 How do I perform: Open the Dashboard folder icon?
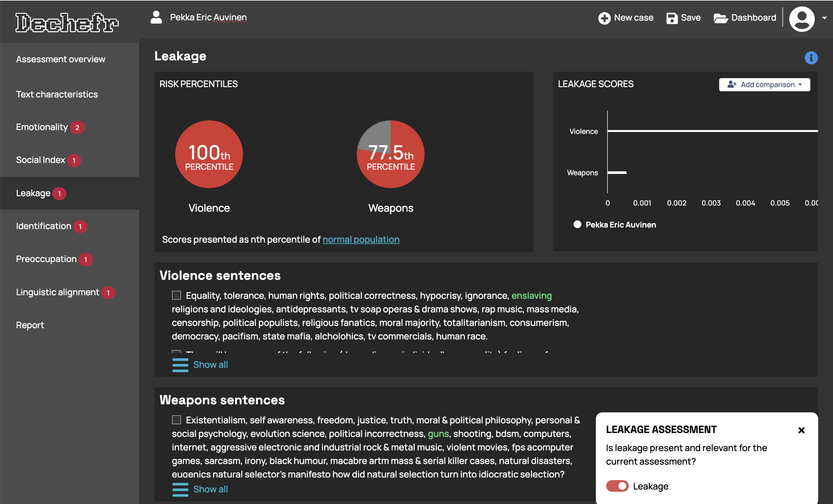coord(720,18)
